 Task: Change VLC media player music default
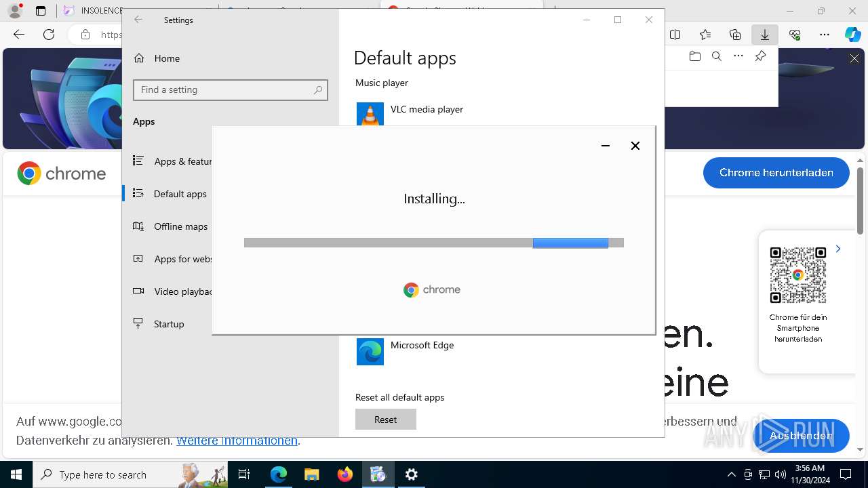tap(410, 113)
